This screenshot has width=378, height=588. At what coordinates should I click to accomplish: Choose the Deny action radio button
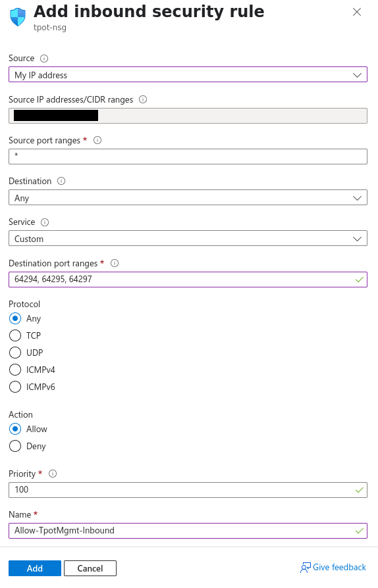pos(15,446)
